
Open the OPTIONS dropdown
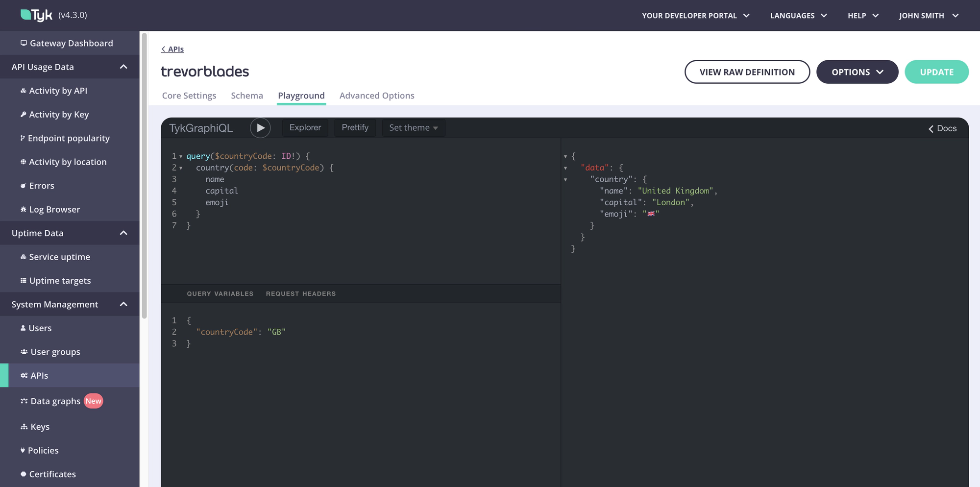(857, 72)
